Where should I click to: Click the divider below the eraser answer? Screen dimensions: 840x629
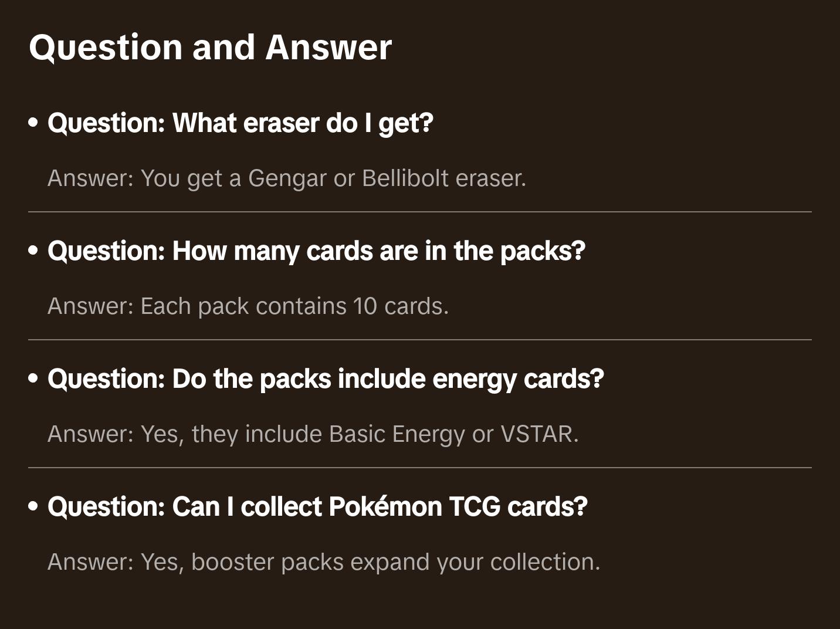tap(420, 212)
